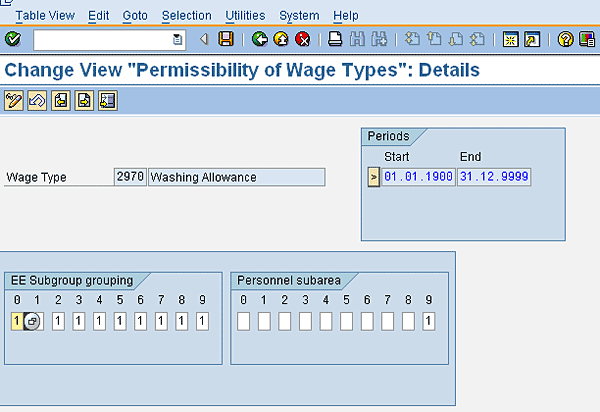Click the yellow Exit up-arrow icon
The image size is (600, 412).
281,39
